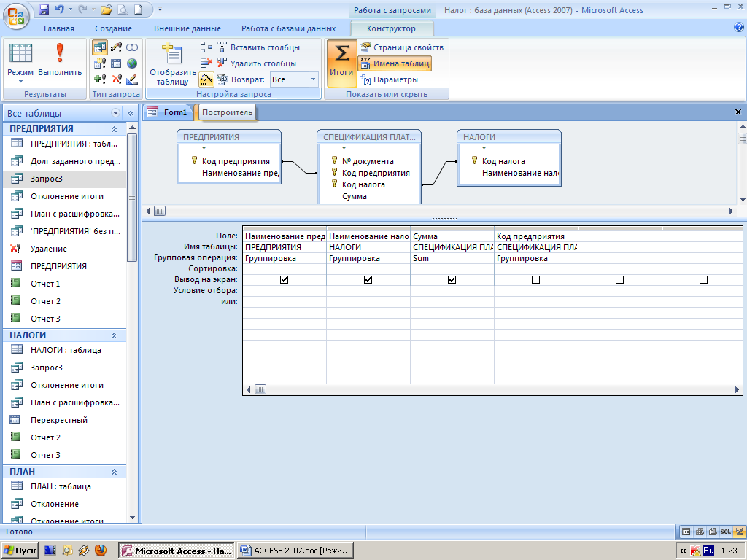Check display for Код предприятия column
Screen dimensions: 747x560
[535, 279]
